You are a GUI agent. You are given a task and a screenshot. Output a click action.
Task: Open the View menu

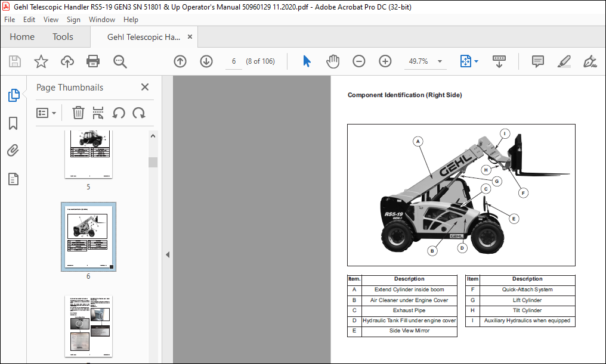coord(51,20)
